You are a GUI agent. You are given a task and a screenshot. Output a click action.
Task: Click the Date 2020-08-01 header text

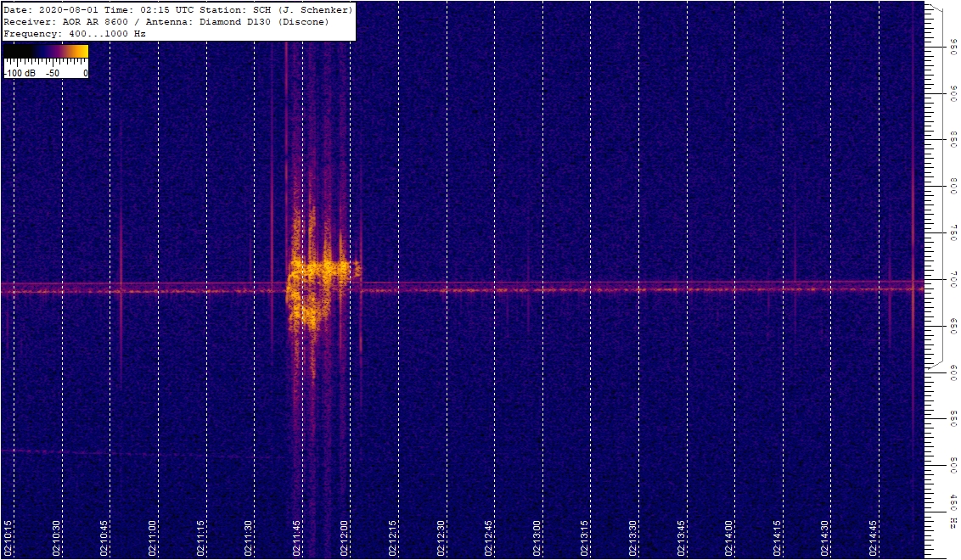tap(53, 9)
